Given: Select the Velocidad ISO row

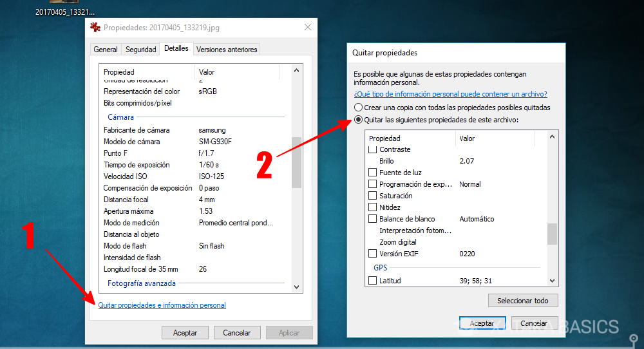Looking at the screenshot, I should click(195, 176).
